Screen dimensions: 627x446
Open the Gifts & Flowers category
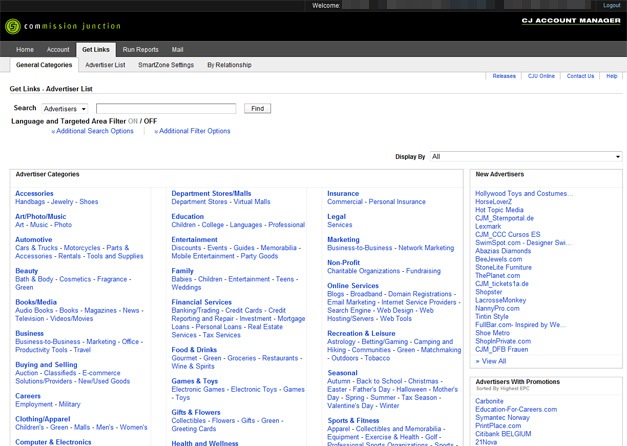point(196,412)
